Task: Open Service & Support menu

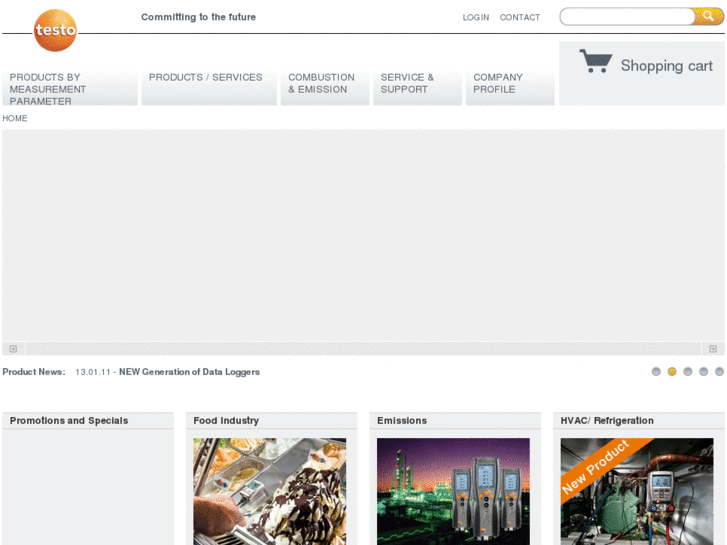Action: 418,88
